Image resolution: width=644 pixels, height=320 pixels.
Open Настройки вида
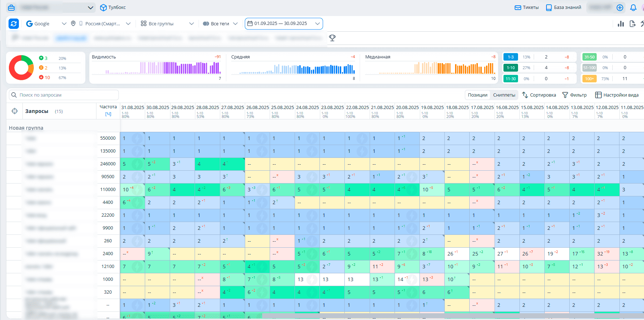(x=617, y=95)
